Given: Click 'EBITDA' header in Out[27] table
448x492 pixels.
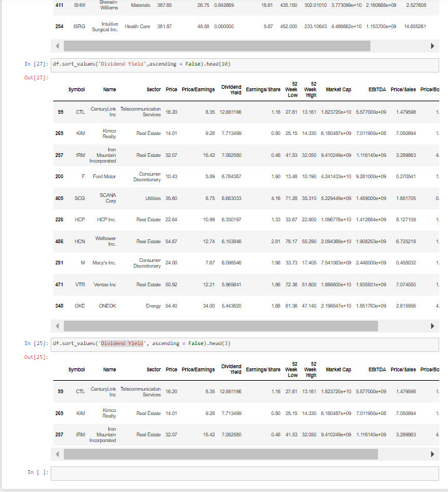Looking at the screenshot, I should coord(377,89).
